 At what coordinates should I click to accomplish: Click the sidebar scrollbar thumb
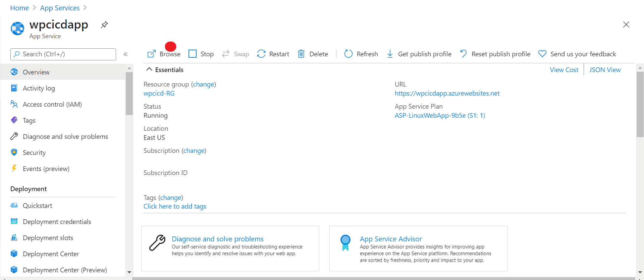129,94
